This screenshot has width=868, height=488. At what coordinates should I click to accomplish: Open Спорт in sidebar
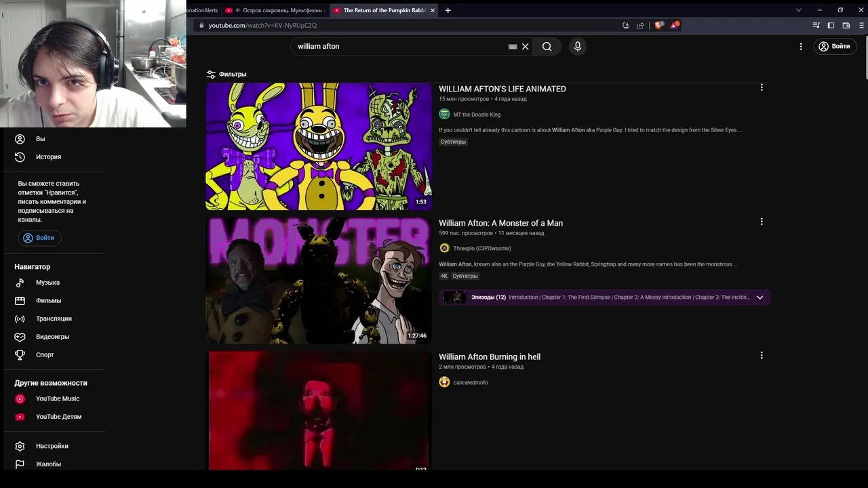click(x=54, y=354)
